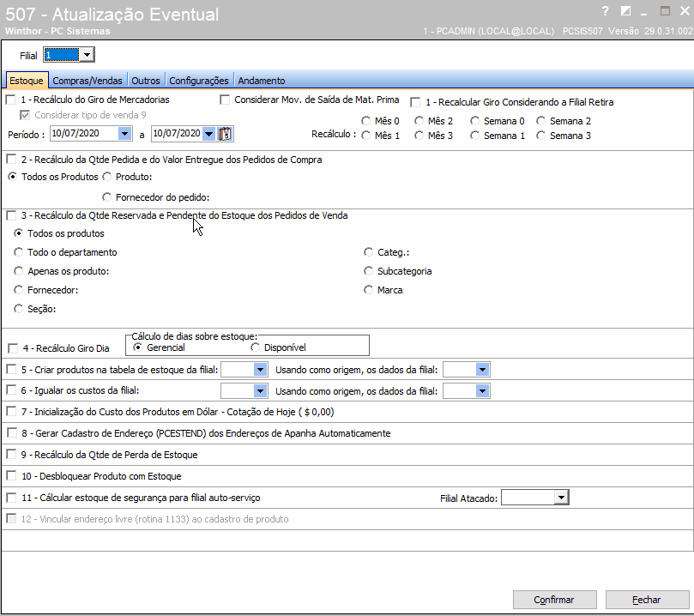Expand the Período end date dropdown

pos(208,134)
